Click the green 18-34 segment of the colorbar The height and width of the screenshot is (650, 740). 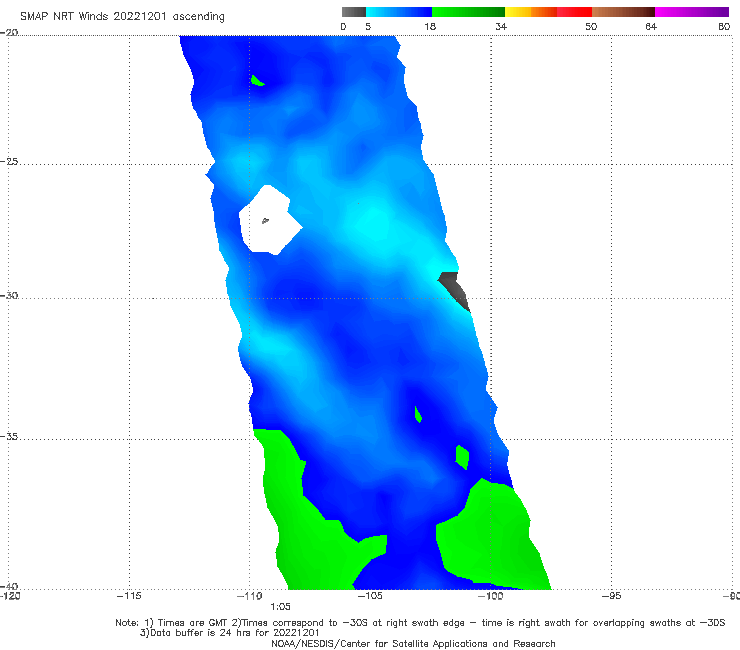(468, 12)
